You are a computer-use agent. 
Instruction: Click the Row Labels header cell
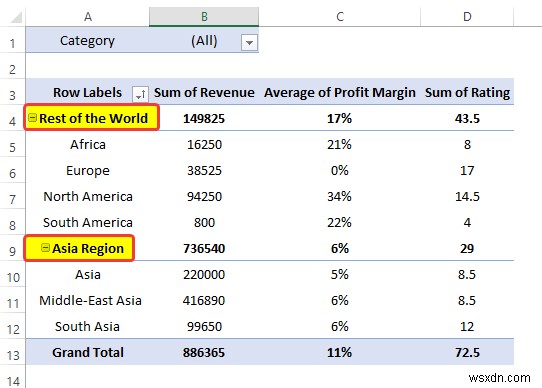[87, 92]
